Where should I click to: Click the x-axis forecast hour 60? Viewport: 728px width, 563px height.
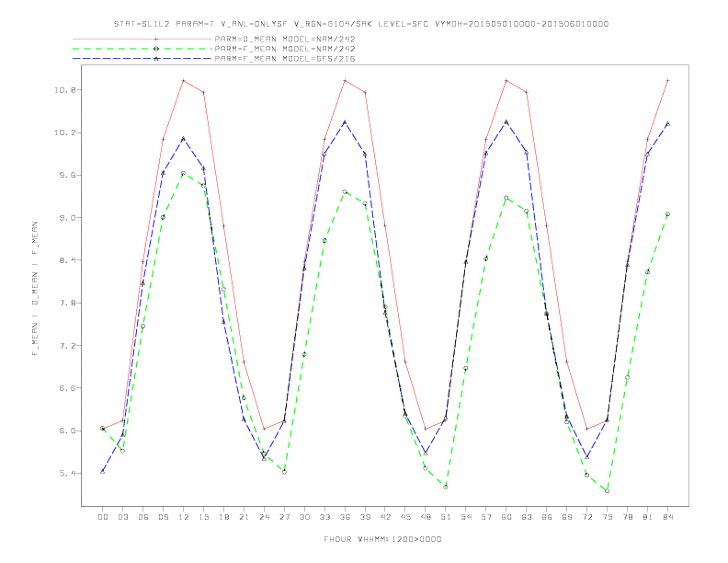click(506, 517)
